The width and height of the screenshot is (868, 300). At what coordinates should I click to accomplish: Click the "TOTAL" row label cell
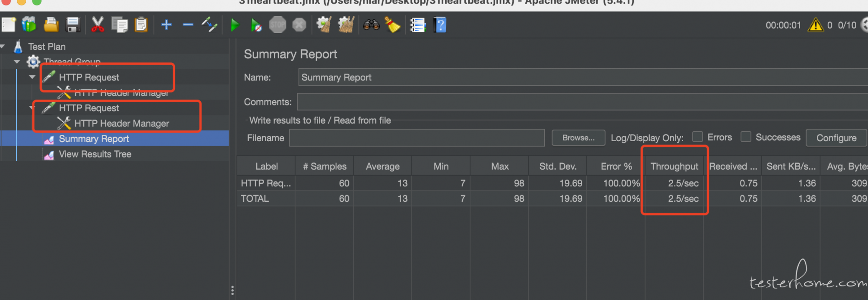(x=266, y=199)
